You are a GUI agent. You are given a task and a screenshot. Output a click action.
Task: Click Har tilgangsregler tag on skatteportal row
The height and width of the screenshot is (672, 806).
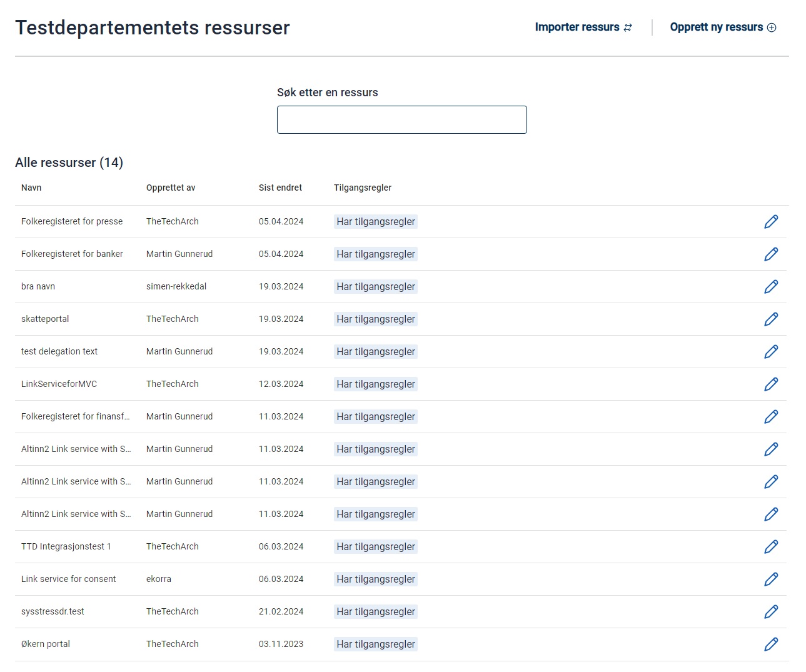[x=375, y=319]
